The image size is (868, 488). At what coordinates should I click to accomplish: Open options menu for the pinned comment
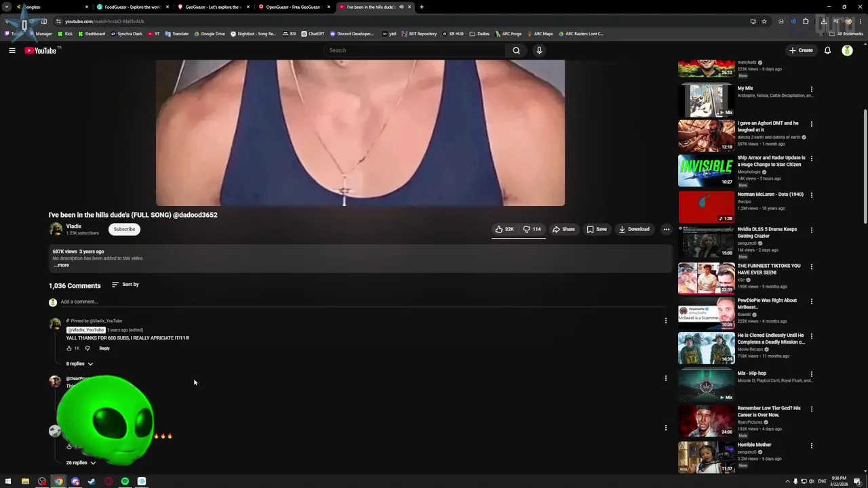(665, 321)
